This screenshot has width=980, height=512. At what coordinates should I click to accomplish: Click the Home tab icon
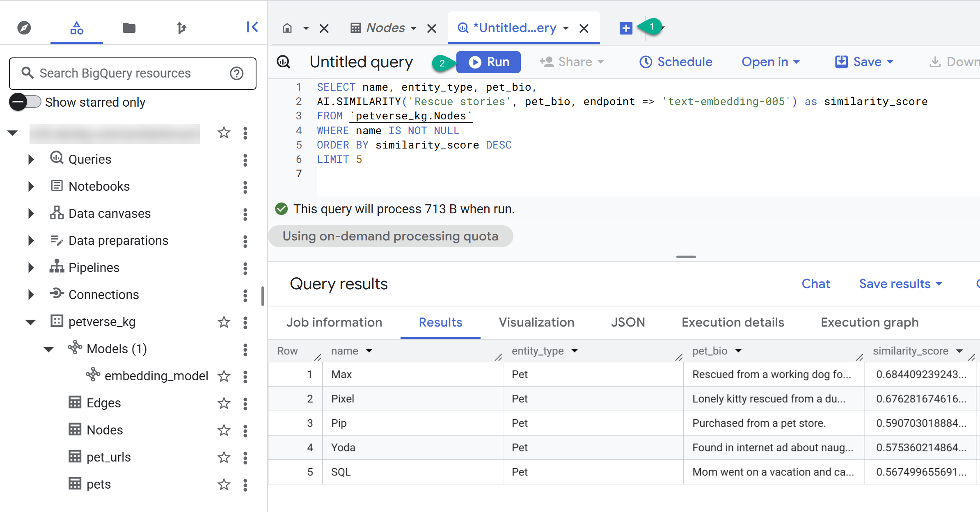[x=287, y=28]
